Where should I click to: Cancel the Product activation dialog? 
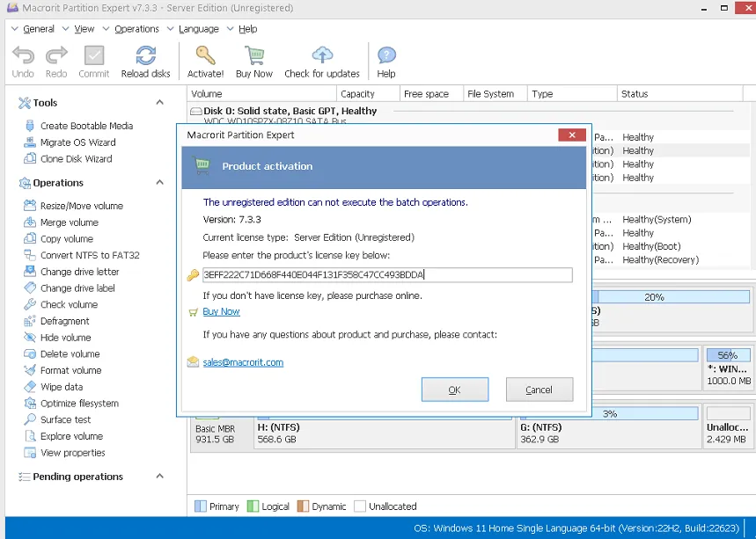click(539, 390)
